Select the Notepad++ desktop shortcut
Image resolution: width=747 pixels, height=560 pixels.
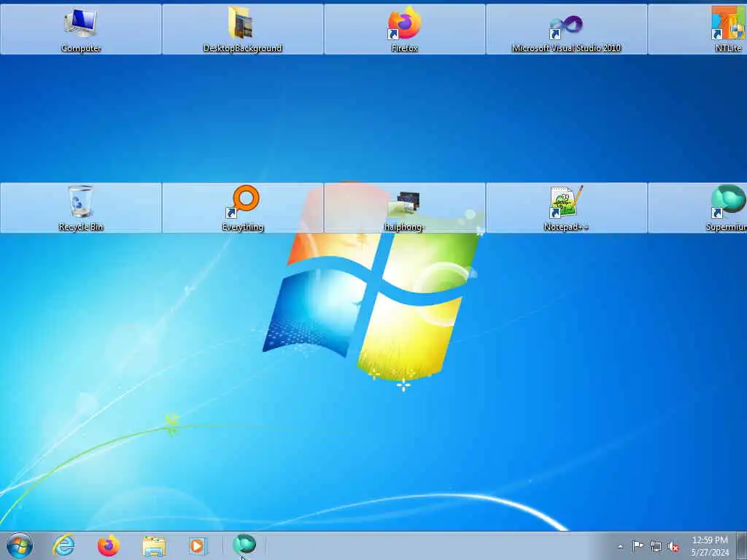pos(566,208)
